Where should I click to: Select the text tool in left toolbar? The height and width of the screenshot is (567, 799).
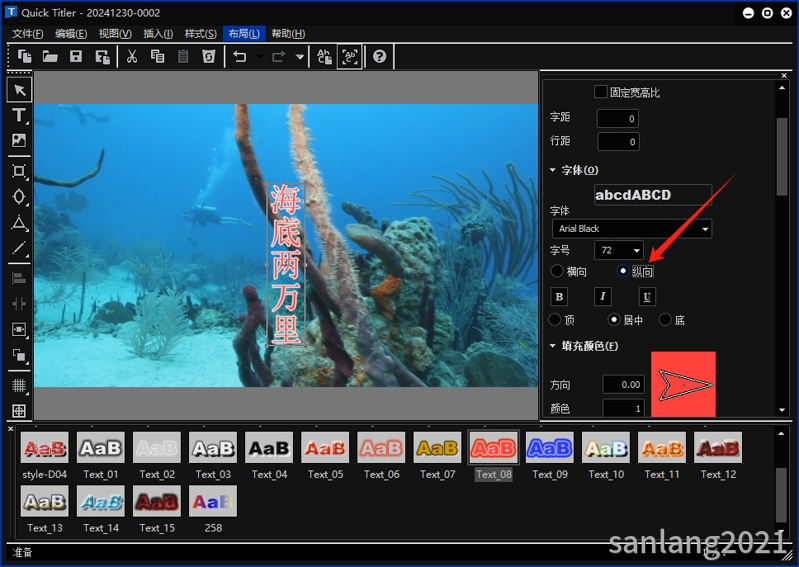pyautogui.click(x=19, y=115)
